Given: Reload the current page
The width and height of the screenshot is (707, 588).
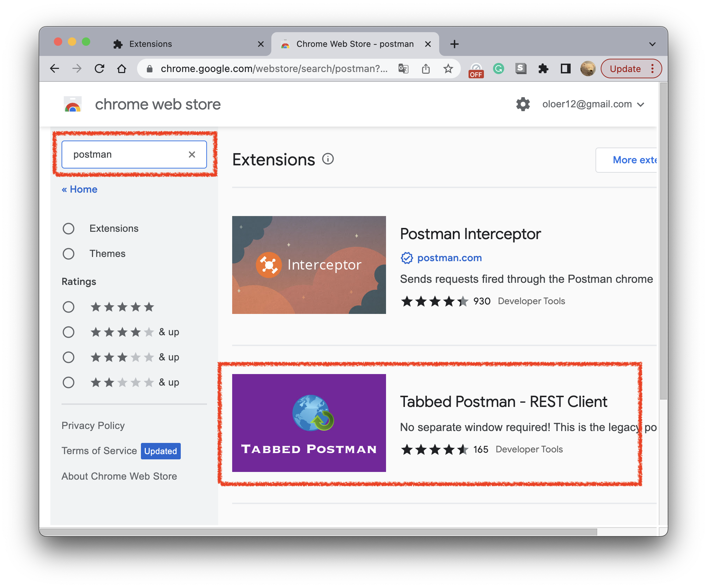Looking at the screenshot, I should [100, 69].
